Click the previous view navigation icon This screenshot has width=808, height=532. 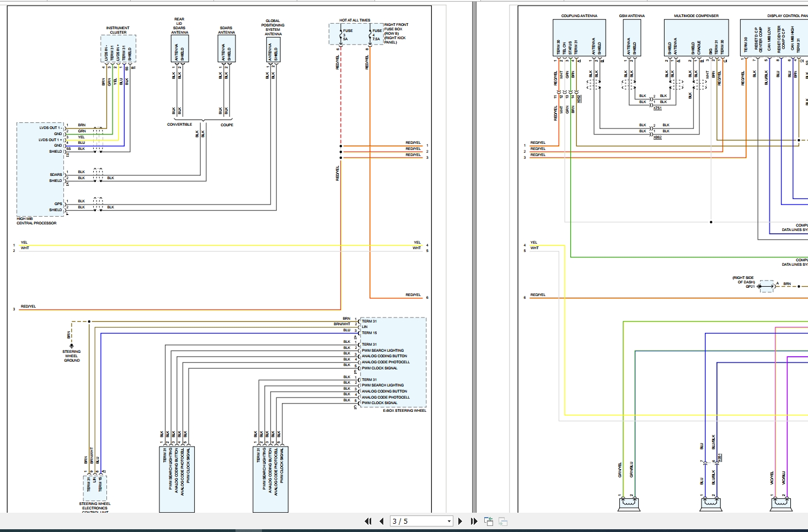click(x=489, y=521)
